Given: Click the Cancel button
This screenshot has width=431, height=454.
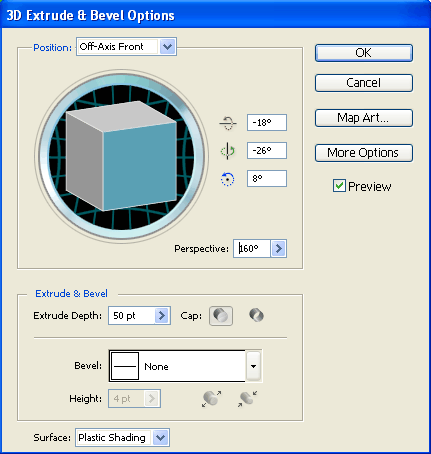Looking at the screenshot, I should 364,83.
